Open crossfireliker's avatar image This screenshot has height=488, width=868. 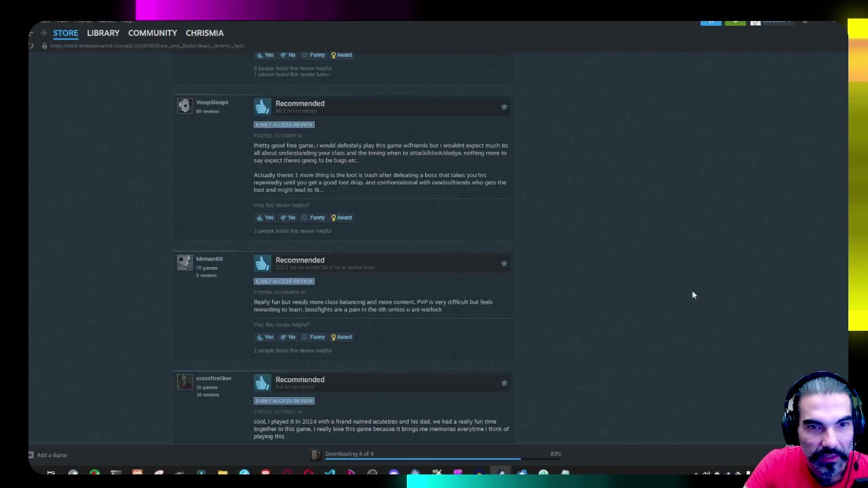(184, 382)
